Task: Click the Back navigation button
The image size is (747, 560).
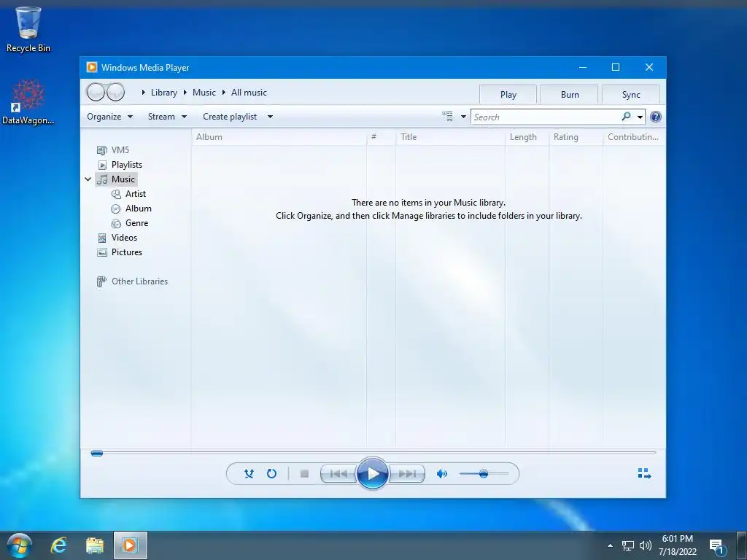Action: [x=96, y=92]
